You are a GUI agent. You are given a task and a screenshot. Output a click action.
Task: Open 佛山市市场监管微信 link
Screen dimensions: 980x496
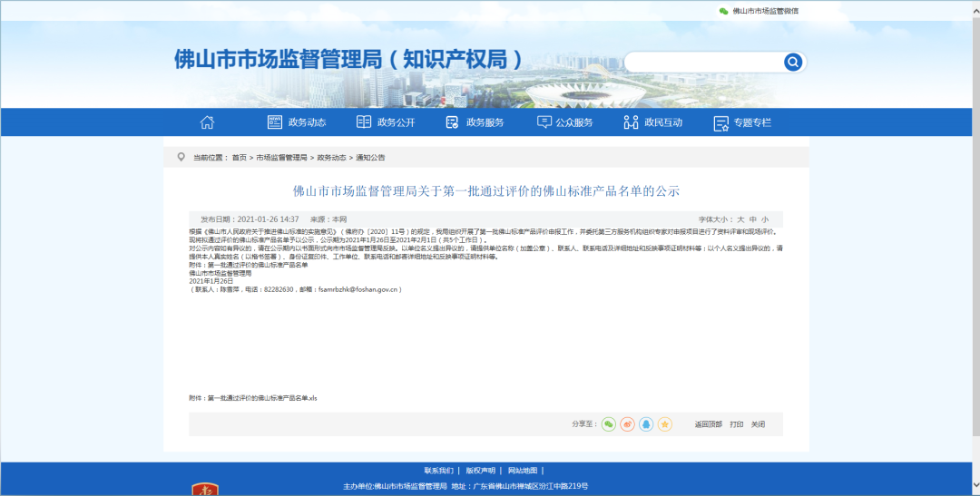[766, 11]
